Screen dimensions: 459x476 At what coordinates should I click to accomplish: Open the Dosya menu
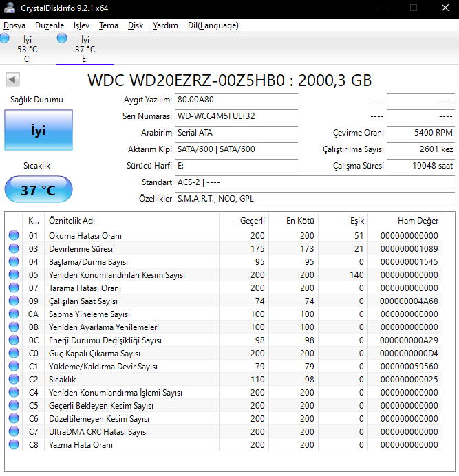coord(14,25)
